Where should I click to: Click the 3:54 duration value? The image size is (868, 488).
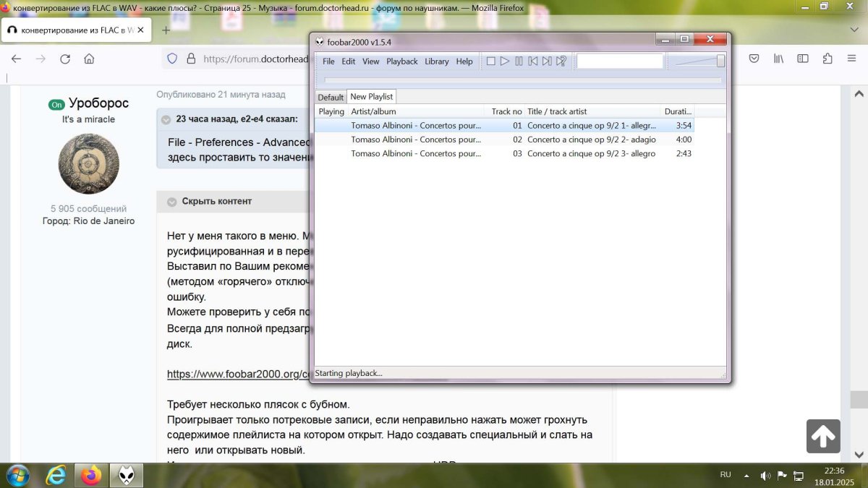(684, 125)
